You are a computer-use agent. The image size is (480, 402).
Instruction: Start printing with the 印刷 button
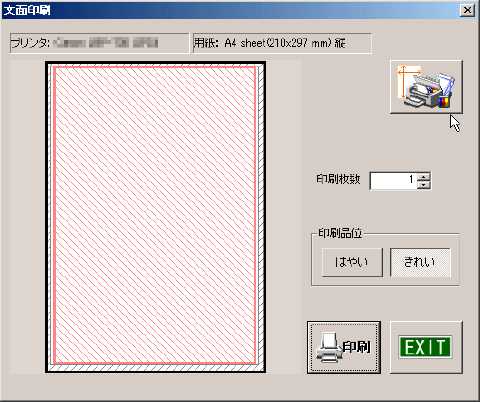(x=344, y=347)
